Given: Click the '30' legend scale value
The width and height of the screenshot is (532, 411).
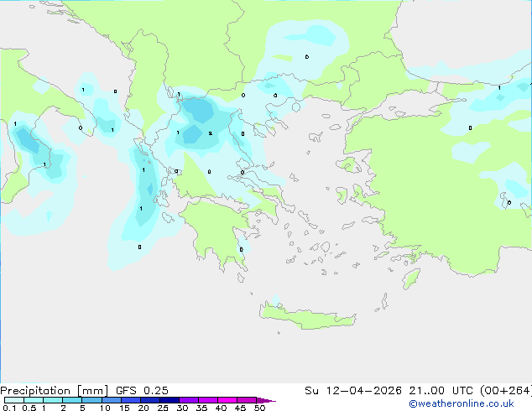Looking at the screenshot, I should 182,408.
